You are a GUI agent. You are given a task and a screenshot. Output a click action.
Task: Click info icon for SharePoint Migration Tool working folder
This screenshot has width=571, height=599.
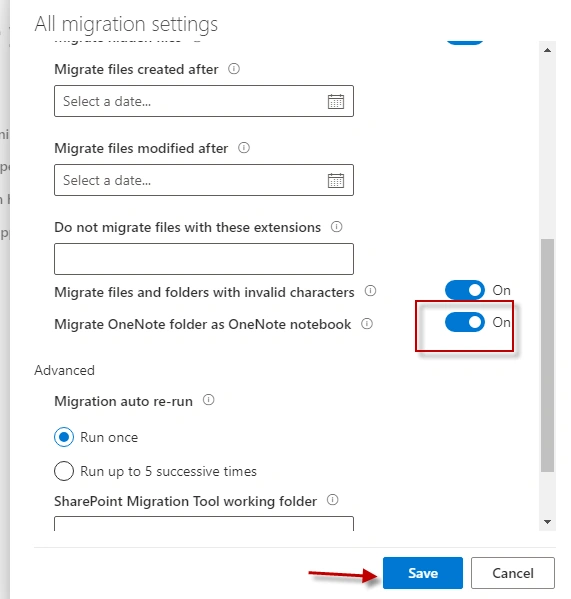tap(332, 500)
